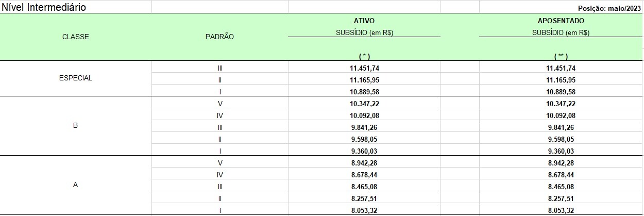
Task: Select ATIVO value 9.841,26
Action: (364, 127)
